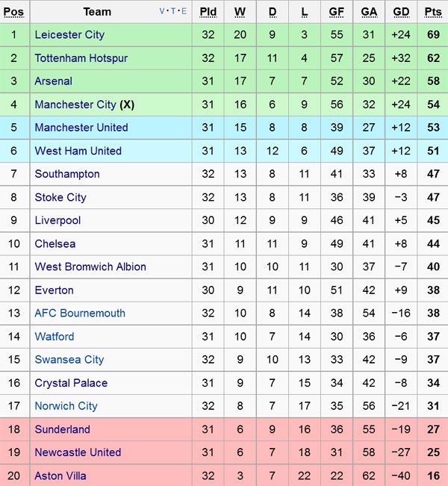Click the Pos column header

pos(14,12)
